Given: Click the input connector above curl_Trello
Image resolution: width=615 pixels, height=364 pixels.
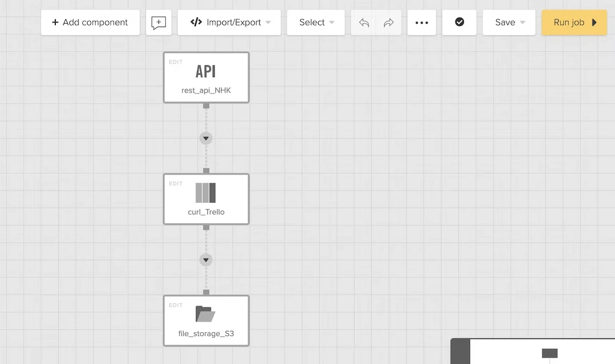Looking at the screenshot, I should [206, 170].
